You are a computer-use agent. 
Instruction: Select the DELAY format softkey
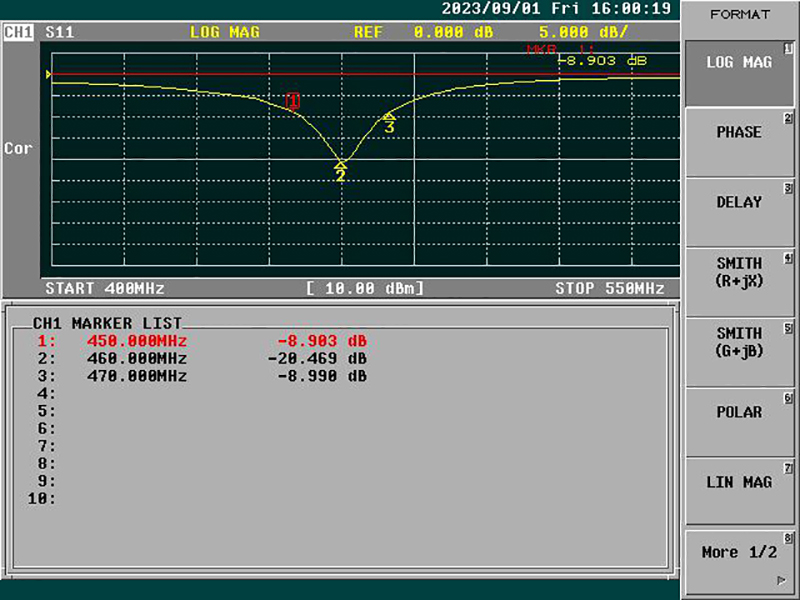pyautogui.click(x=739, y=213)
